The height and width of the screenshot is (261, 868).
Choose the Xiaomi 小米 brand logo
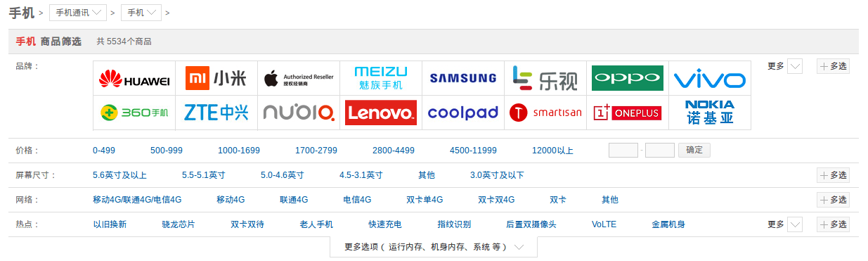click(x=216, y=78)
